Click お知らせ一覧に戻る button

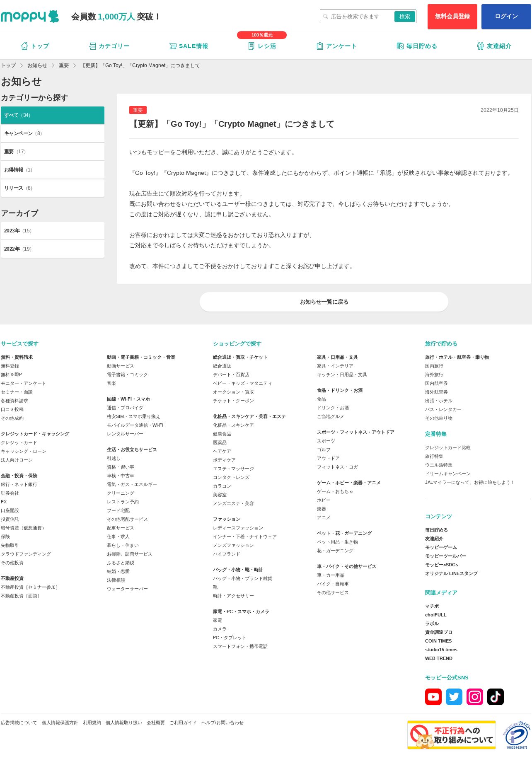324,302
